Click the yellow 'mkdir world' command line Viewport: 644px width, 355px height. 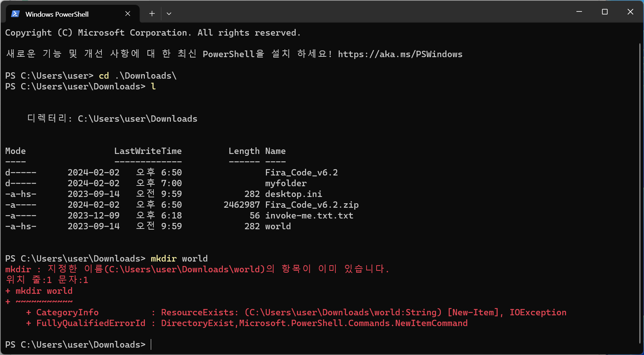179,259
